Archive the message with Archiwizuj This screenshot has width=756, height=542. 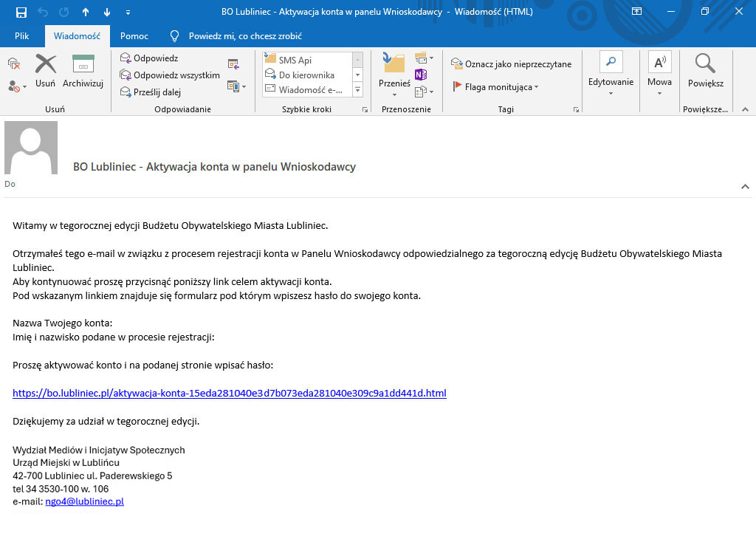pos(83,66)
